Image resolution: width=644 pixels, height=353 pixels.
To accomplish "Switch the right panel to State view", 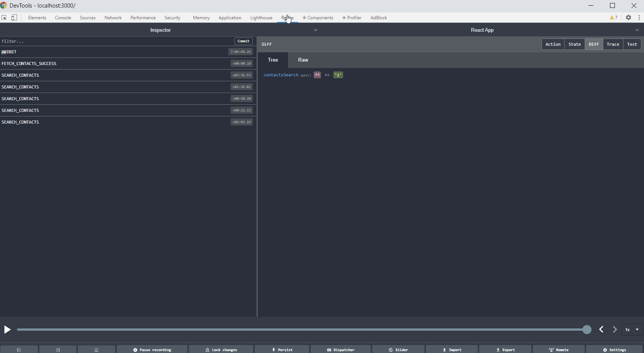I will click(574, 44).
